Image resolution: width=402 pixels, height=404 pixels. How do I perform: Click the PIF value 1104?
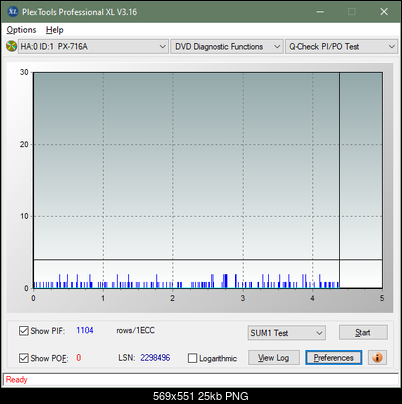click(85, 330)
